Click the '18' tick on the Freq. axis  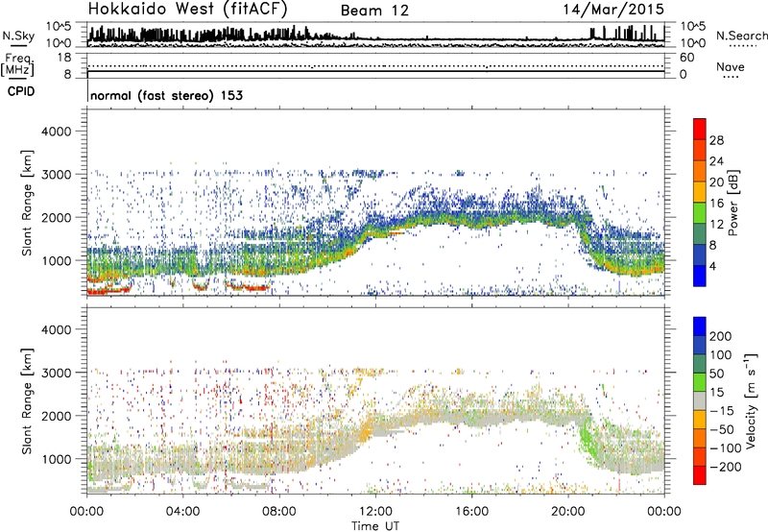(x=64, y=58)
